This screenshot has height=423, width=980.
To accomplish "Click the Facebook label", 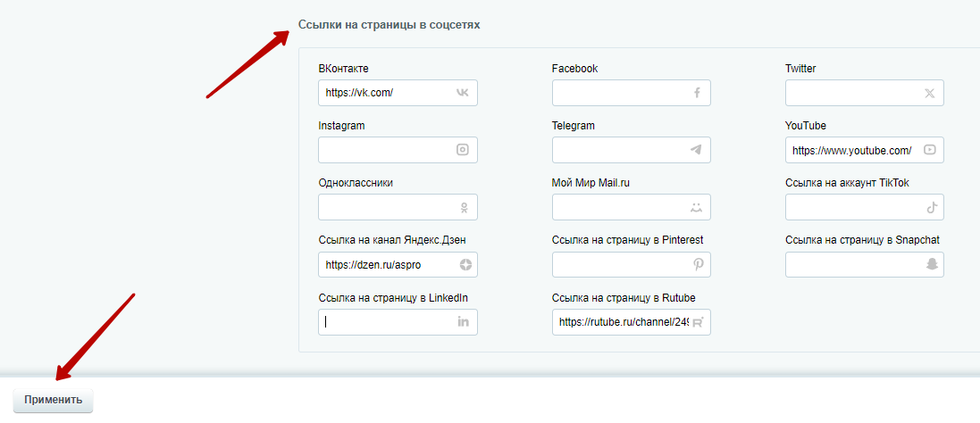I will (x=575, y=69).
